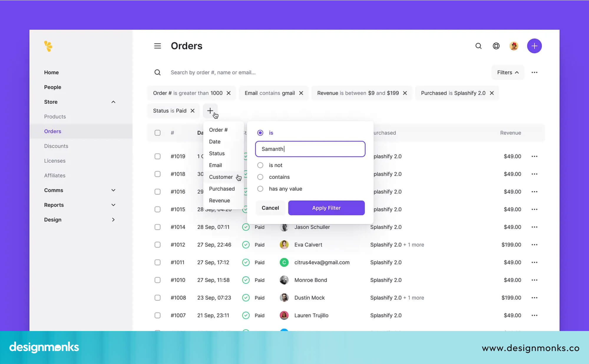Open Affiliates in sidebar
Screen dimensions: 589x364
[x=55, y=176]
